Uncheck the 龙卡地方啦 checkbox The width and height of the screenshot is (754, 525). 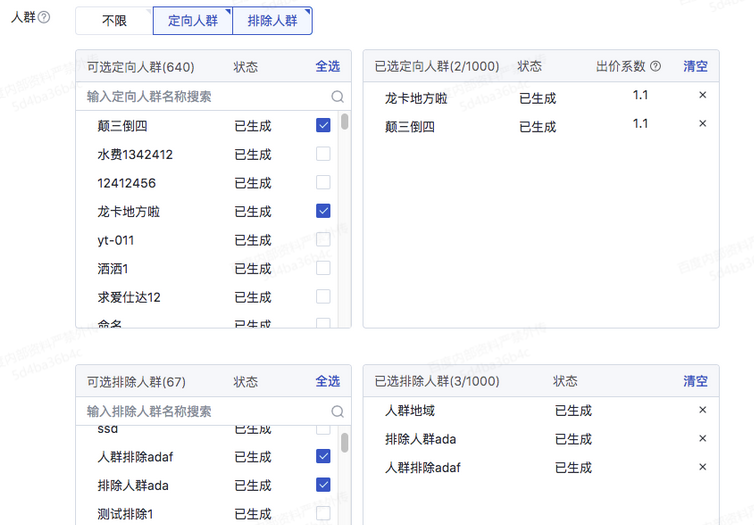click(323, 211)
